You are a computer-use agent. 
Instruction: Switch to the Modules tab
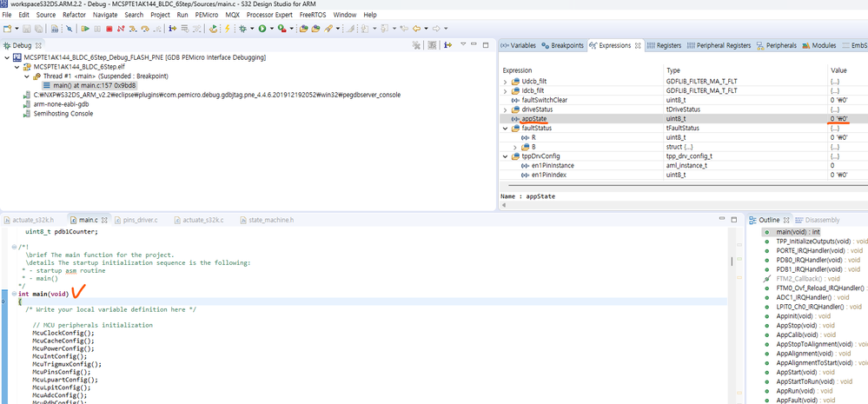pyautogui.click(x=819, y=45)
